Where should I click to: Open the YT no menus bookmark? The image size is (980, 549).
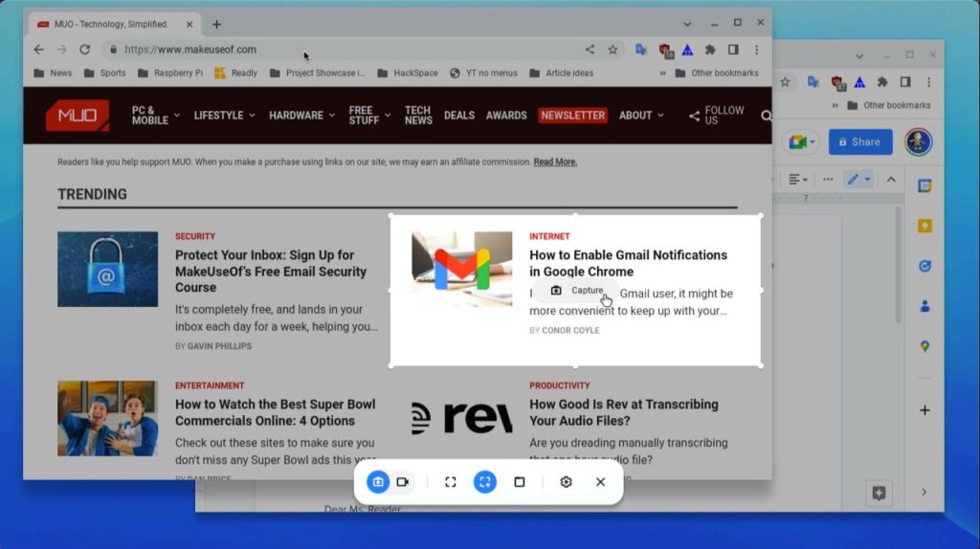(x=483, y=73)
